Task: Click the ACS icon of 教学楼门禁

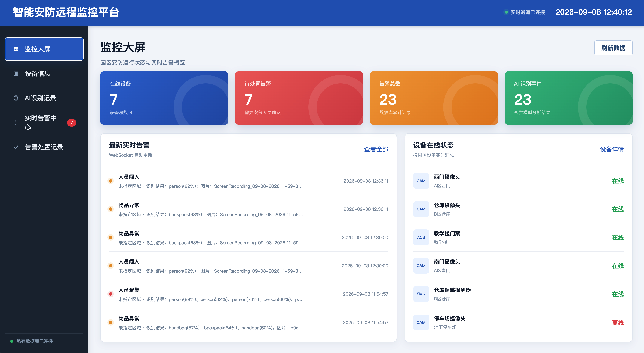Action: click(421, 237)
